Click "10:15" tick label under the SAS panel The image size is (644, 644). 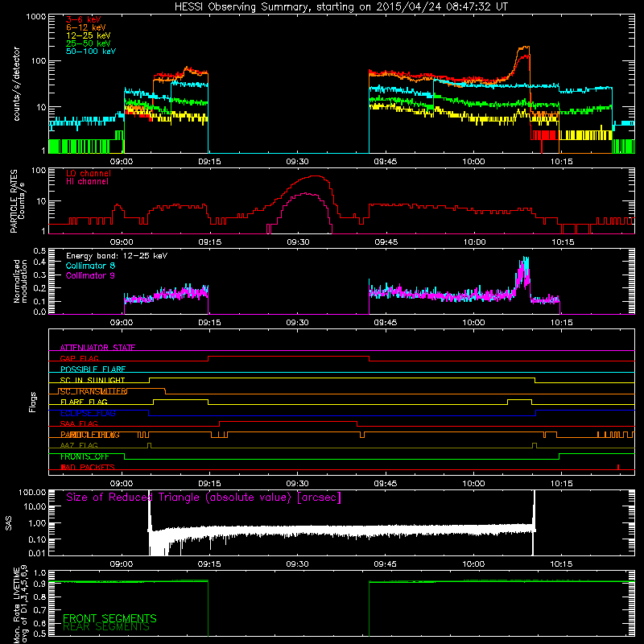[x=561, y=564]
